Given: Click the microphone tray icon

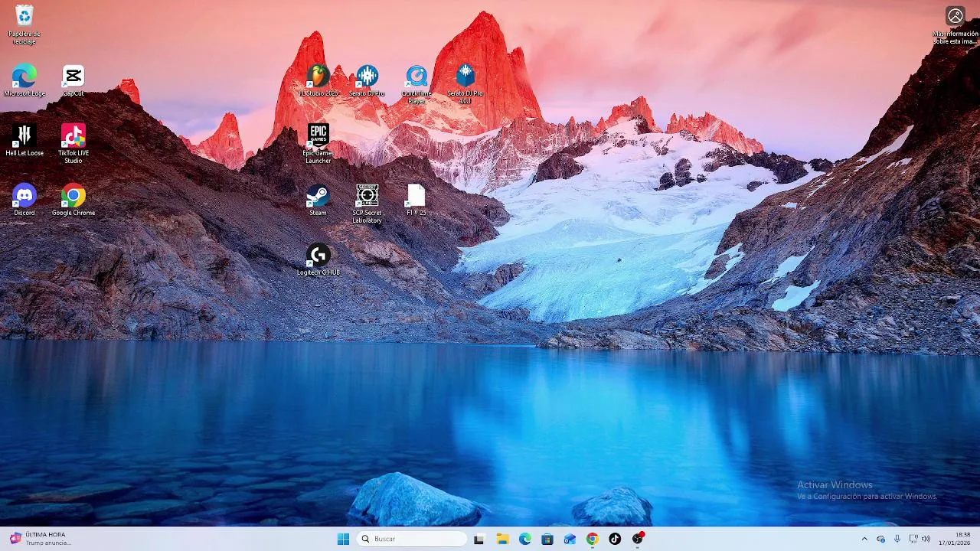Looking at the screenshot, I should [897, 539].
